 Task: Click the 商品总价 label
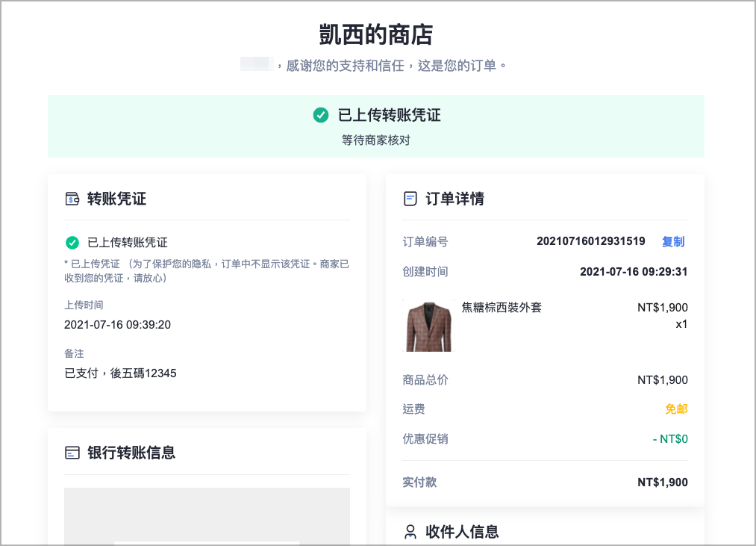(x=425, y=380)
